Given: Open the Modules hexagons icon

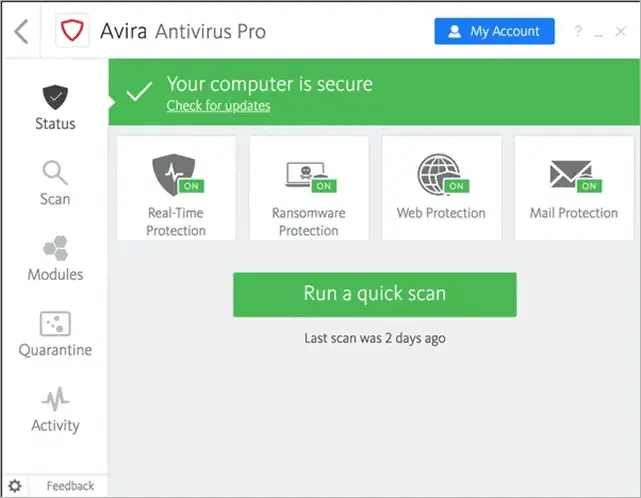Looking at the screenshot, I should tap(56, 248).
